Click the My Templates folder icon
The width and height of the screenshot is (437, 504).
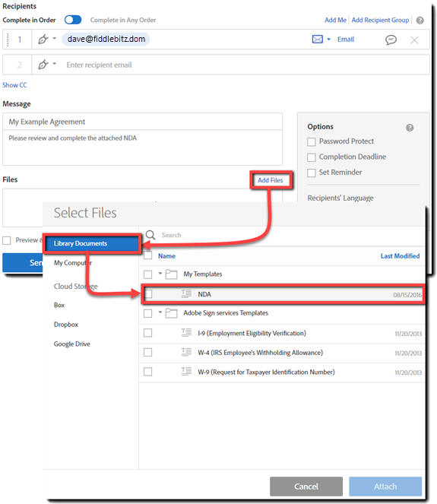coord(171,274)
